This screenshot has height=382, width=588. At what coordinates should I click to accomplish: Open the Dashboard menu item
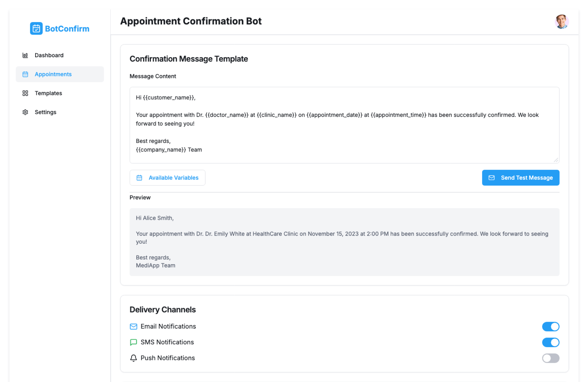49,55
